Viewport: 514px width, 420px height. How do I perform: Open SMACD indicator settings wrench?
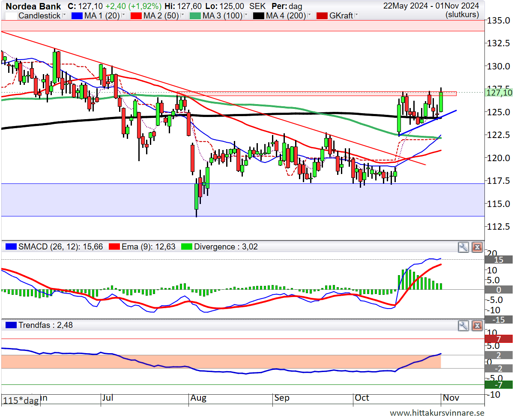tap(463, 247)
